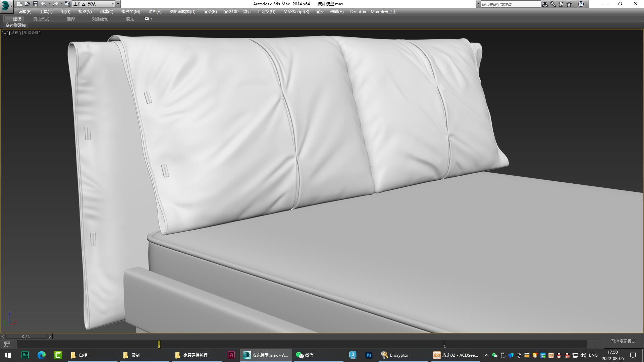Viewport: 644px width, 362px height.
Task: Click the Communication Center satellite icon
Action: point(560,4)
